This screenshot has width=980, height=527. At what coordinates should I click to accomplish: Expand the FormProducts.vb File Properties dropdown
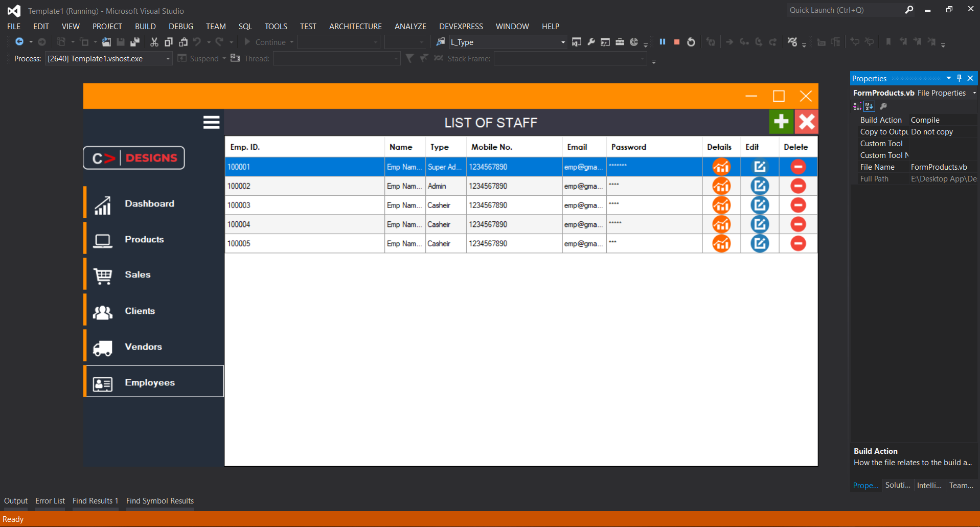pos(974,93)
